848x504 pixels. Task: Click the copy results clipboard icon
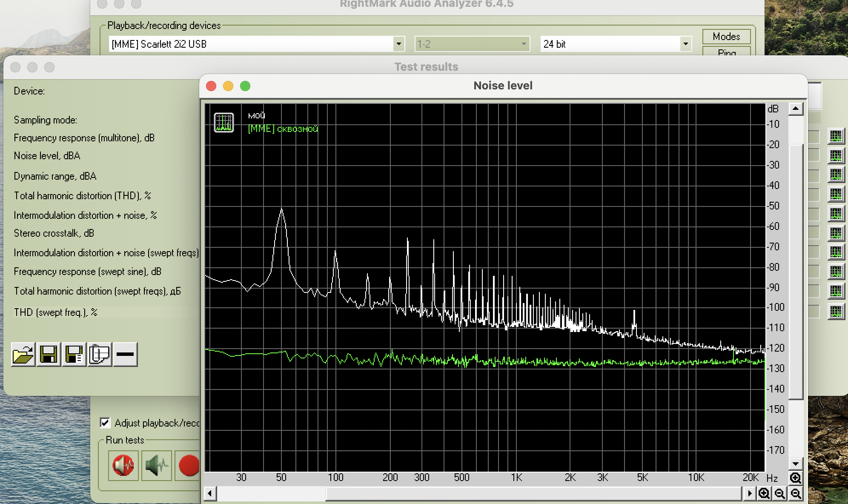pos(100,354)
